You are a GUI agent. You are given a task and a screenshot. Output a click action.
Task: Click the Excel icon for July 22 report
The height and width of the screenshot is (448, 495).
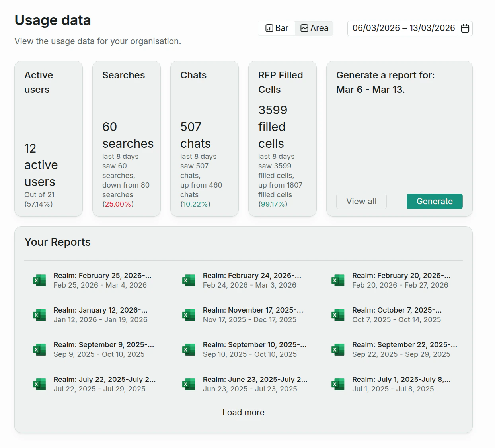tap(39, 384)
